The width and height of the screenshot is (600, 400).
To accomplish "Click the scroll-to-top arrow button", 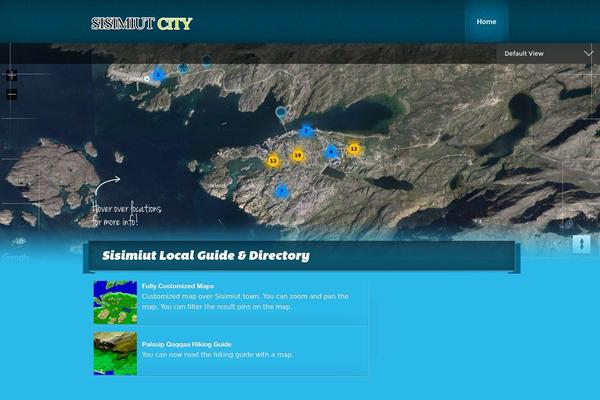I will (x=582, y=244).
